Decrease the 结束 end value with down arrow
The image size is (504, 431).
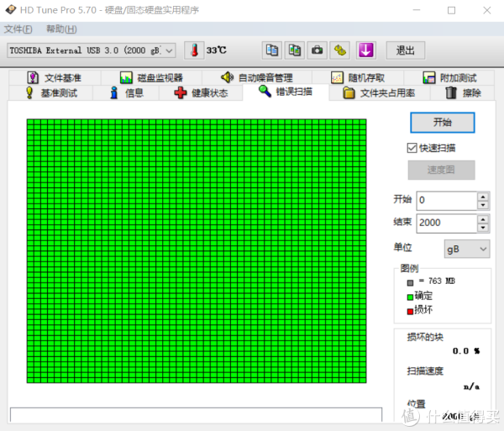point(483,228)
